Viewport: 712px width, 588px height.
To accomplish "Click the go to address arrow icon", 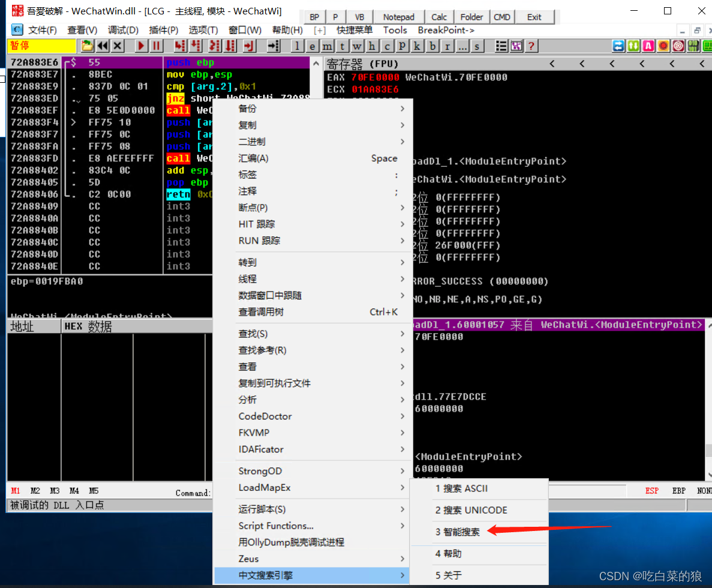I will pyautogui.click(x=274, y=46).
